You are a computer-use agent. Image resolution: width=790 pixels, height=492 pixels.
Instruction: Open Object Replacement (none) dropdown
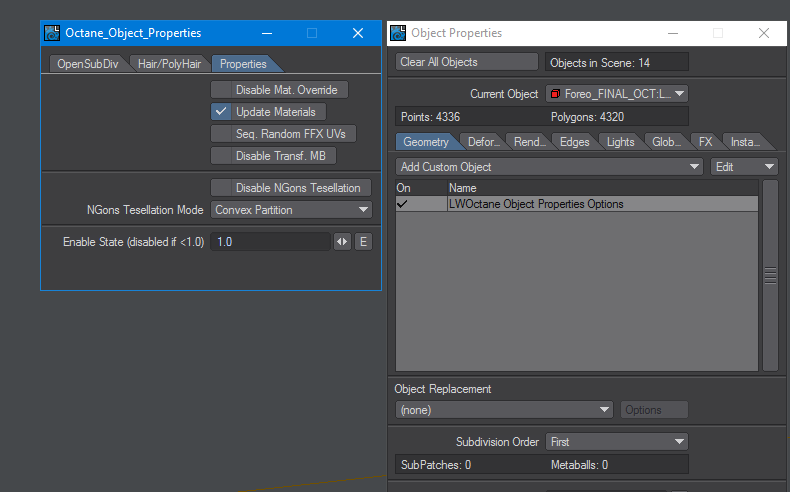504,410
